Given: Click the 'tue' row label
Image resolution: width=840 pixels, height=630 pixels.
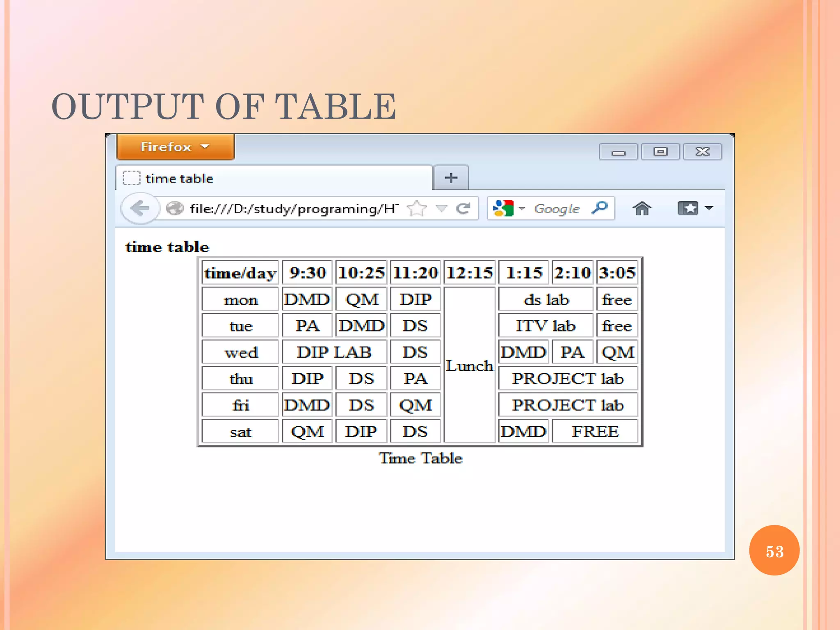Looking at the screenshot, I should pos(240,326).
